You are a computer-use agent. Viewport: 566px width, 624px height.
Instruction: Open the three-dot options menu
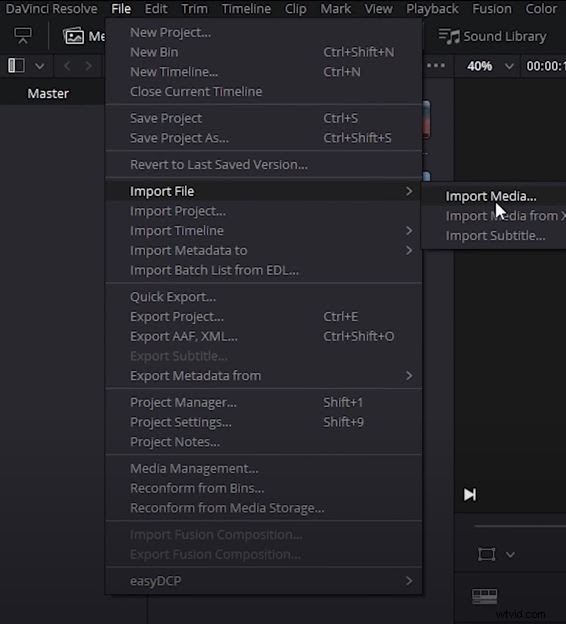click(x=436, y=65)
